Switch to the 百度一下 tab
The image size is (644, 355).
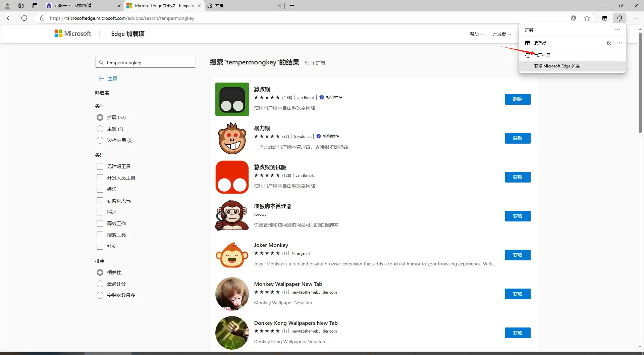[82, 6]
